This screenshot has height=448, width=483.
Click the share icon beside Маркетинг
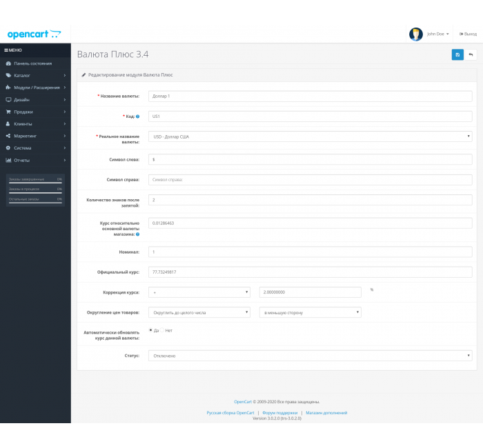8,136
